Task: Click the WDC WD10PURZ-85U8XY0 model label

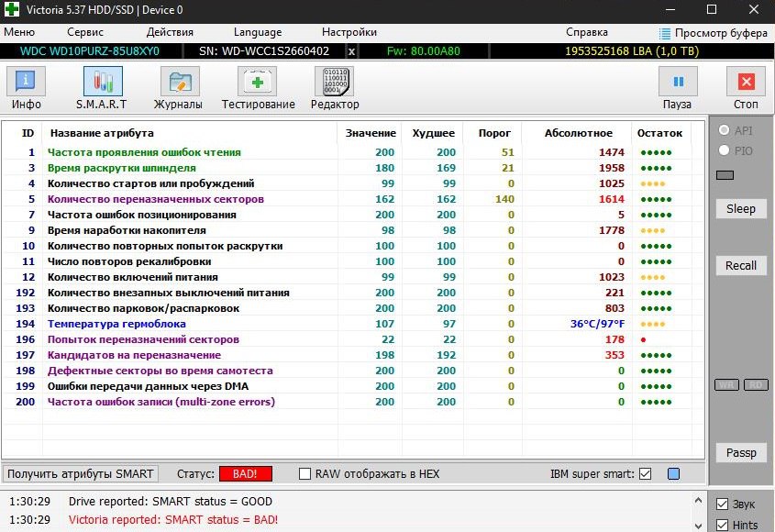Action: (x=90, y=51)
